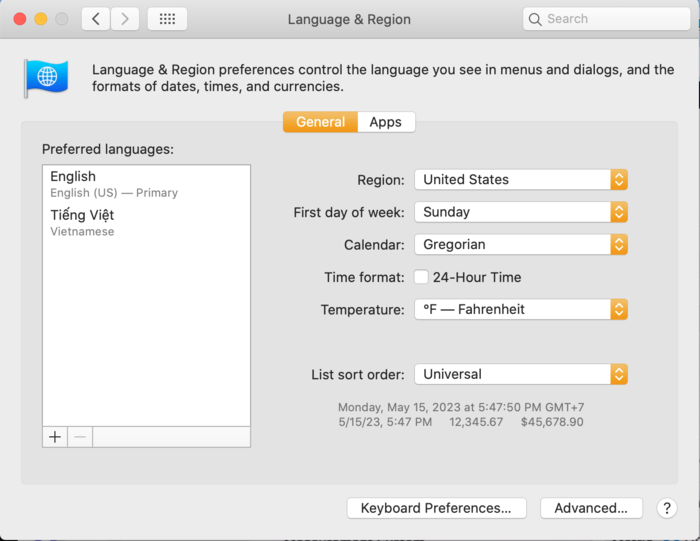Open help with the question mark button
The width and height of the screenshot is (700, 541).
[667, 508]
